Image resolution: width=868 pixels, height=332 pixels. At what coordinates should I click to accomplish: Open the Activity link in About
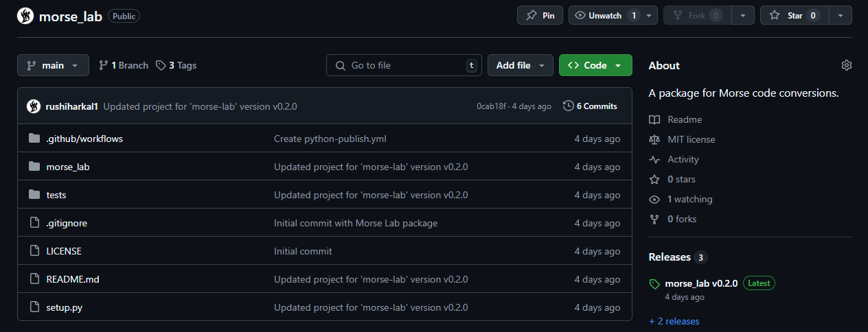pos(683,159)
